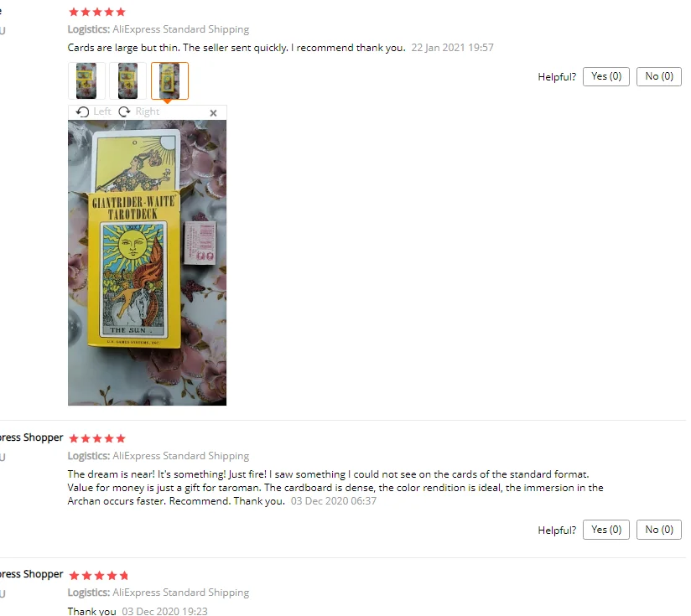Click No (0) on the taroman review
The image size is (691, 616).
click(659, 530)
